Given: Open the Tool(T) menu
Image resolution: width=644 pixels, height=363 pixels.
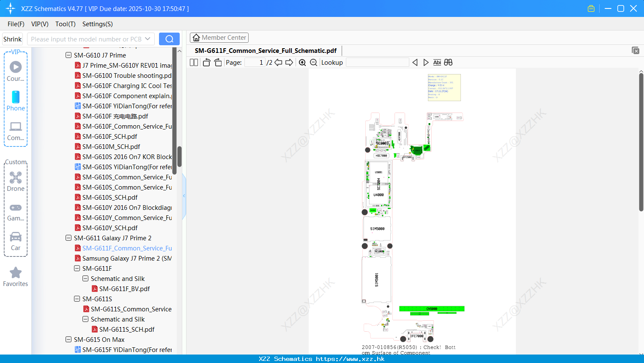Looking at the screenshot, I should (x=66, y=24).
